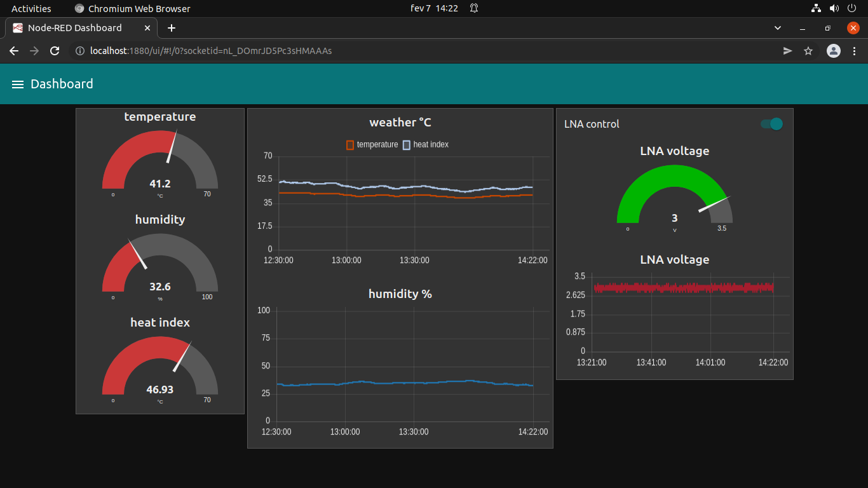The width and height of the screenshot is (868, 488).
Task: Toggle temperature series in weather legend
Action: coord(372,145)
